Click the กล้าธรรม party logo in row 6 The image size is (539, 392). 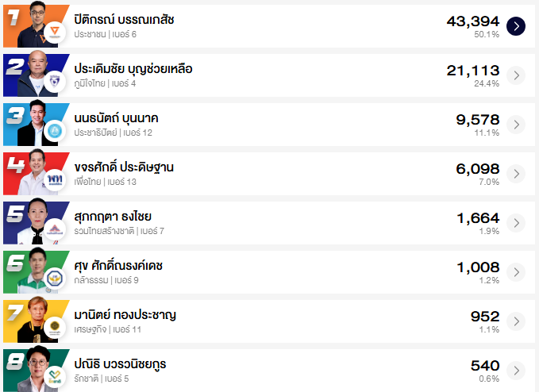pyautogui.click(x=55, y=279)
